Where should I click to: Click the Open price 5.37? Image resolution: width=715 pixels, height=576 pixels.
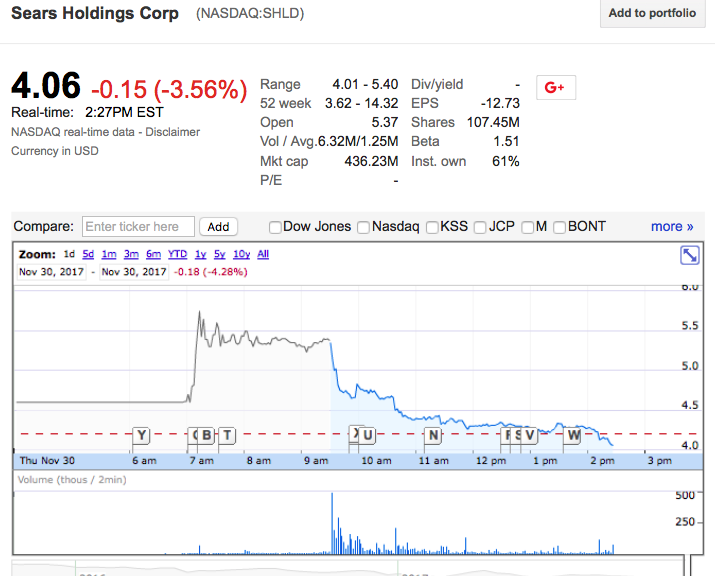pos(385,122)
